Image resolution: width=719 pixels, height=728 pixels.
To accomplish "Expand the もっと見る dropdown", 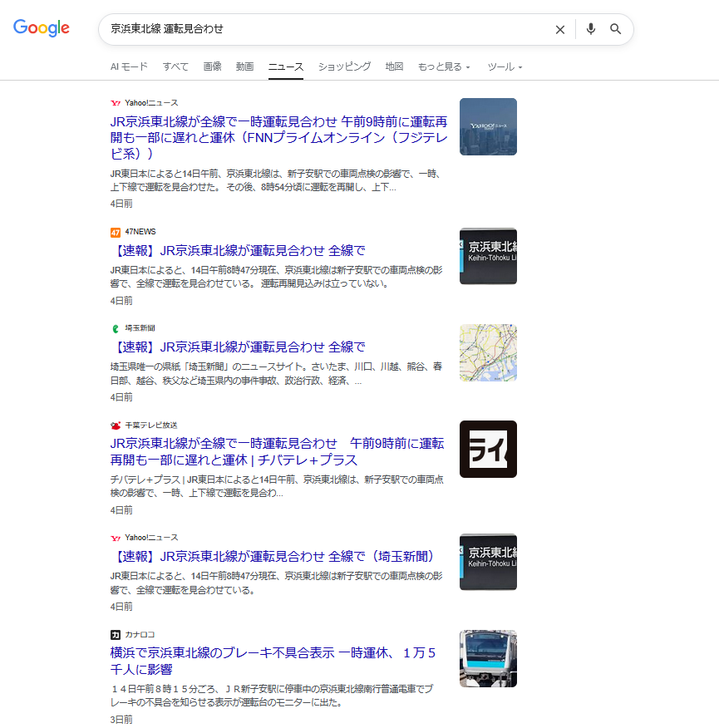I will [444, 66].
